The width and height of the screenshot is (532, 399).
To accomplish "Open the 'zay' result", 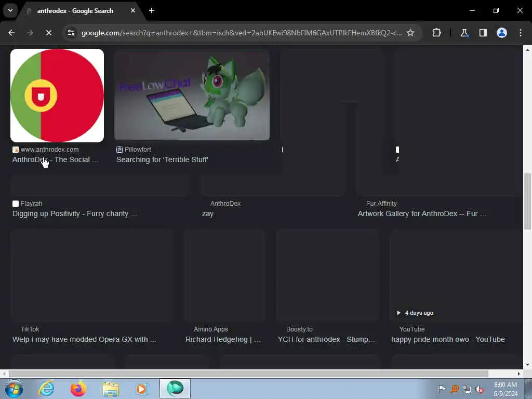I will 208,214.
